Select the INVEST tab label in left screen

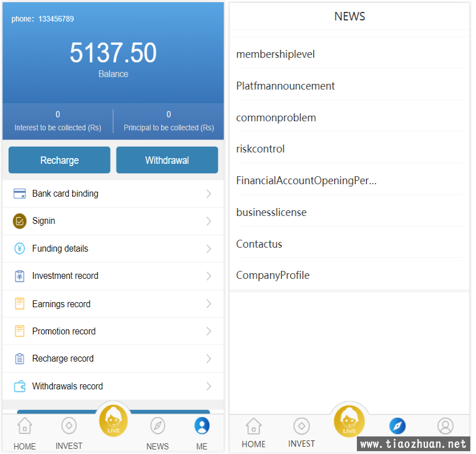[69, 446]
